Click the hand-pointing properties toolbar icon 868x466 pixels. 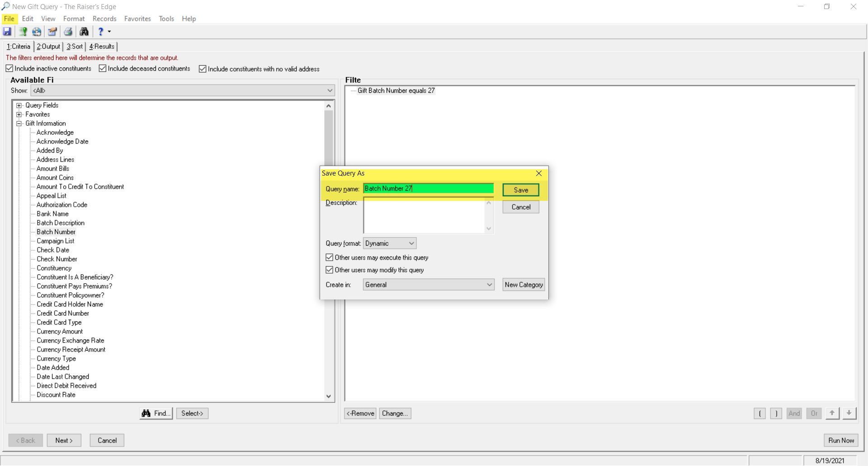click(x=52, y=32)
